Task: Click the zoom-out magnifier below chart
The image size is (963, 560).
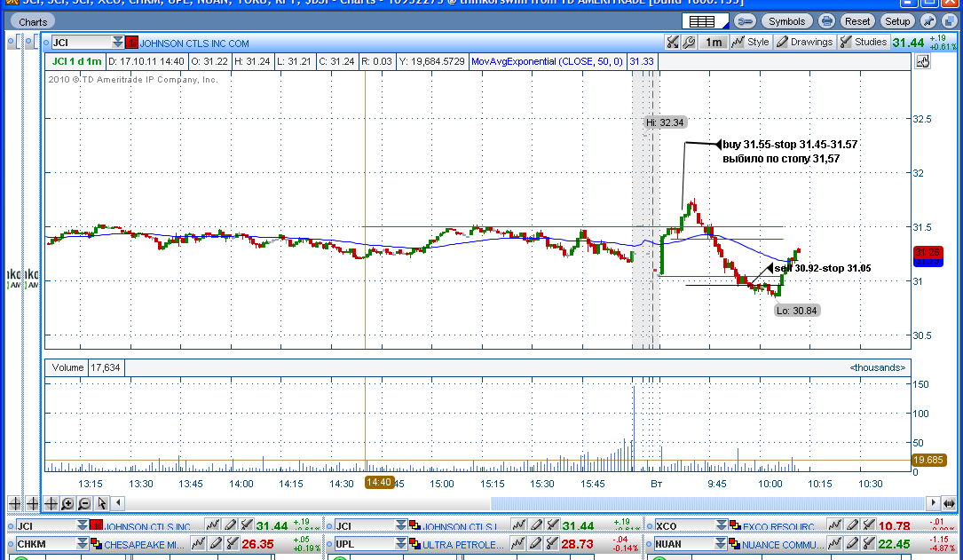Action: [84, 504]
